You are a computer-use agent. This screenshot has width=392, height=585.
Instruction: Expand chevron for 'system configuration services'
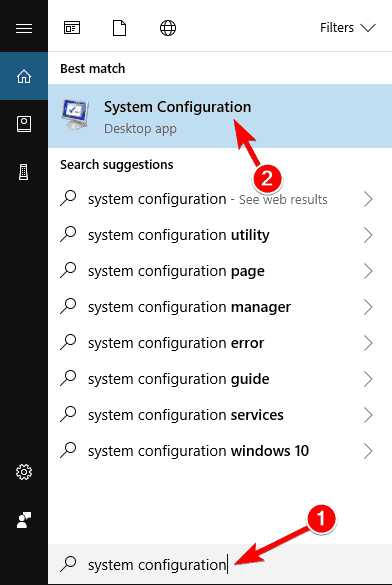tap(368, 415)
